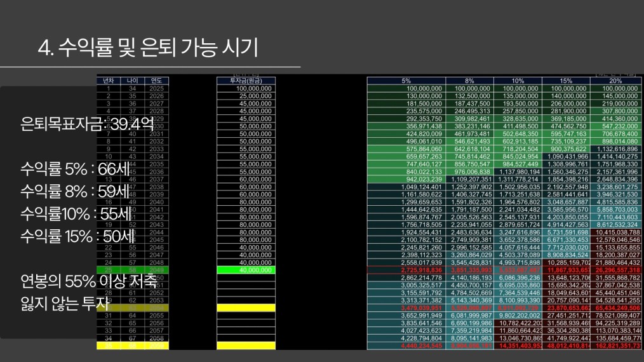Select the 20% return column header
This screenshot has height=362, width=644.
(x=615, y=81)
